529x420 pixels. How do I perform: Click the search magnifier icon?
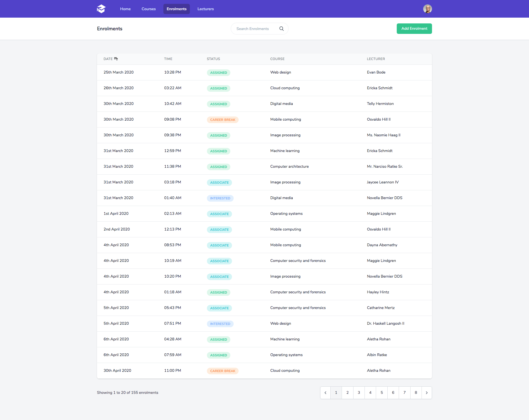[281, 29]
